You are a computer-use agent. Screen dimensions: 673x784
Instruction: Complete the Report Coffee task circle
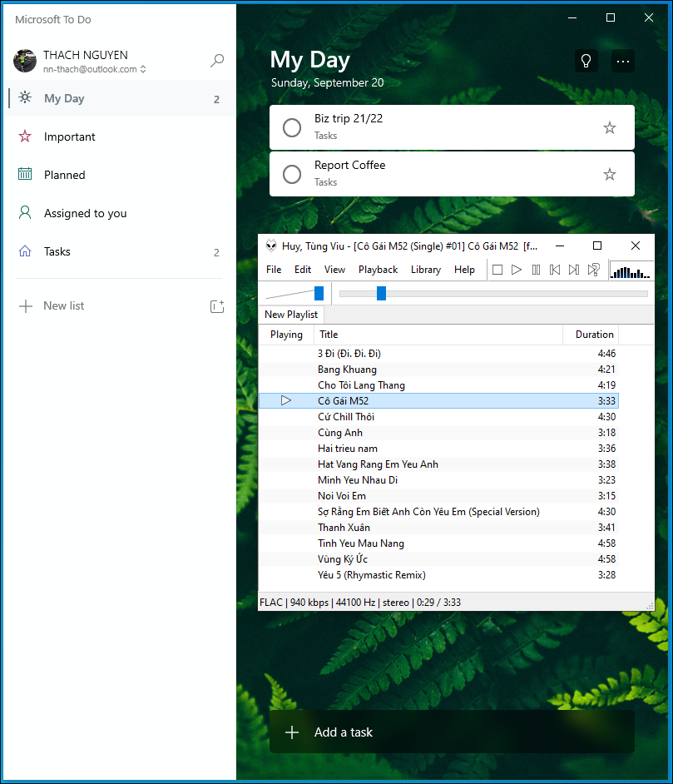pos(292,174)
